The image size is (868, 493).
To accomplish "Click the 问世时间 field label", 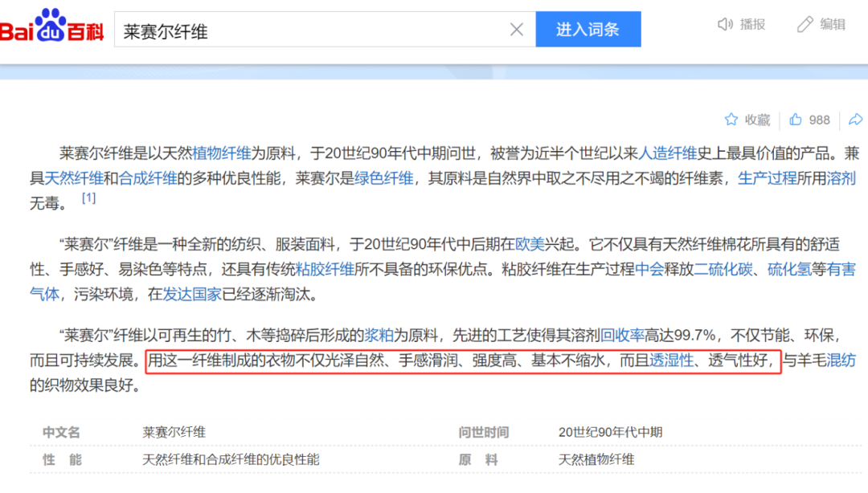I will click(483, 432).
